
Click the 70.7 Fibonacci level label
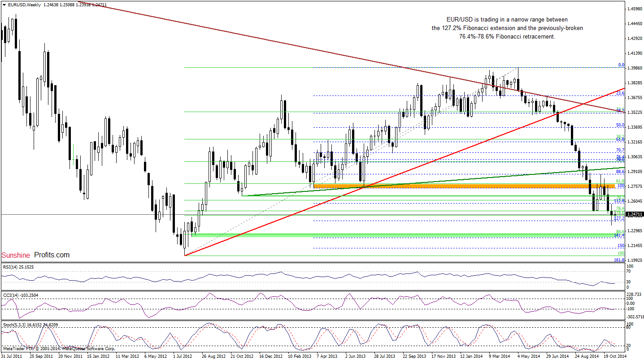[x=620, y=150]
